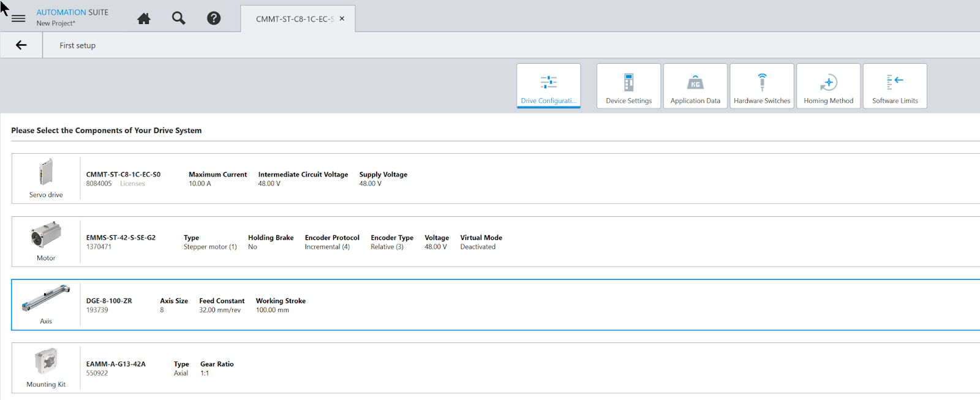
Task: Open the Homing Method step
Action: point(828,86)
